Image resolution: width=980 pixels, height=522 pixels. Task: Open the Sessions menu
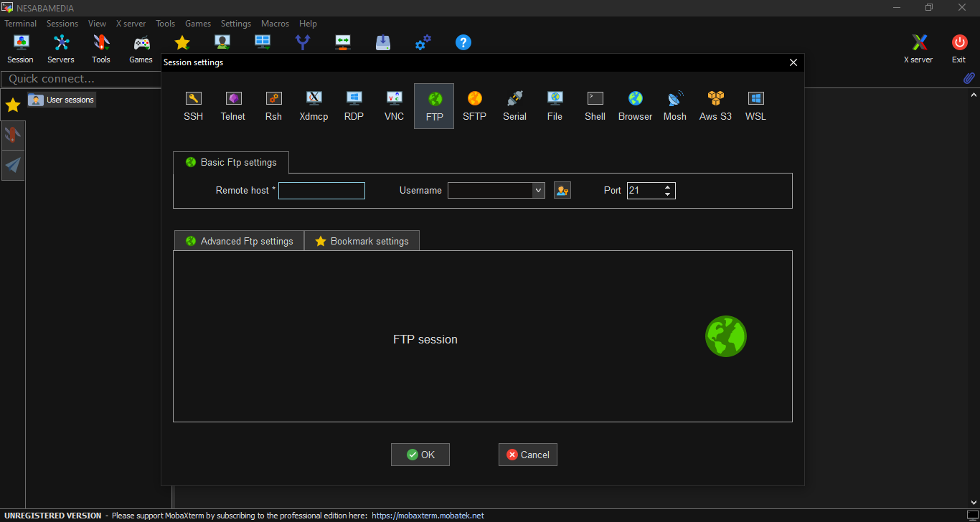[62, 24]
